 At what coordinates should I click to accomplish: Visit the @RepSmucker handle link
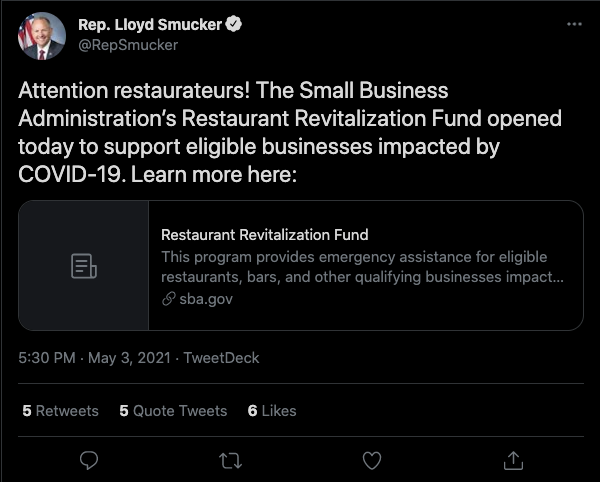point(128,45)
